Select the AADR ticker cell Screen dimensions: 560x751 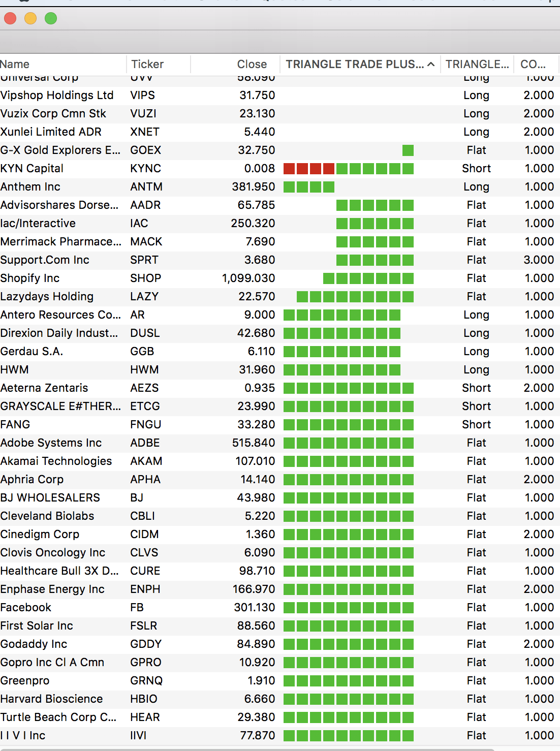pyautogui.click(x=145, y=205)
